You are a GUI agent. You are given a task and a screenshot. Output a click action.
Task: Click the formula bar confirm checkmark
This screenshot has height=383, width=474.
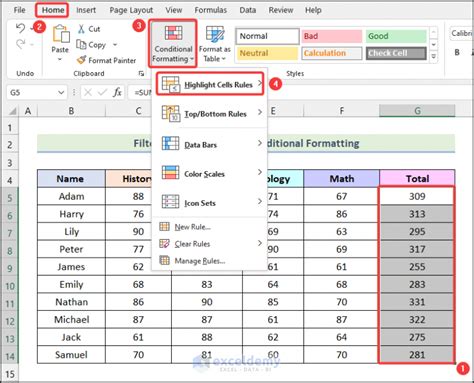(x=102, y=92)
